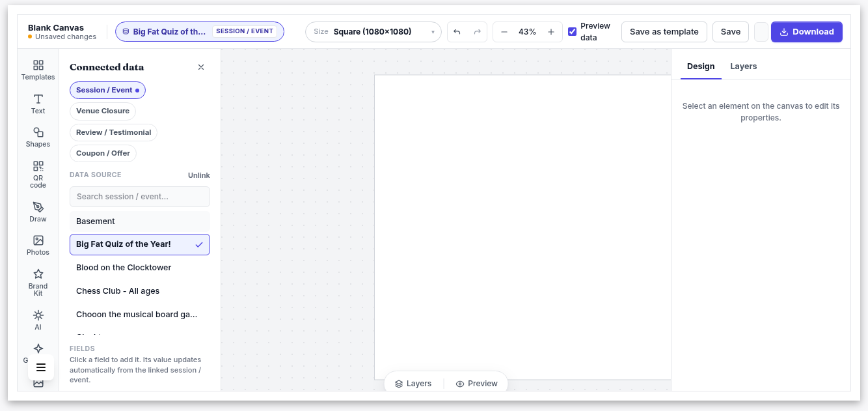Viewport: 868px width, 411px height.
Task: Click the blank square button beside Download
Action: click(761, 32)
